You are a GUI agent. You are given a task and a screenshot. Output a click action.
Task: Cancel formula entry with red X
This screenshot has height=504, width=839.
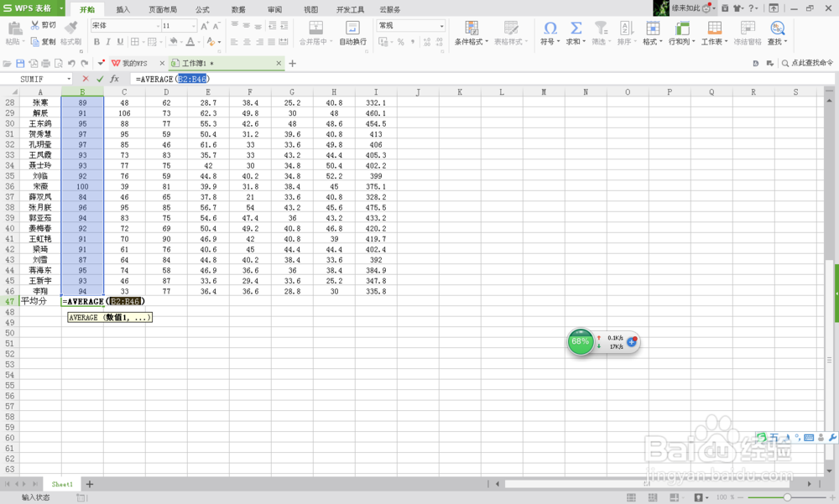(86, 79)
